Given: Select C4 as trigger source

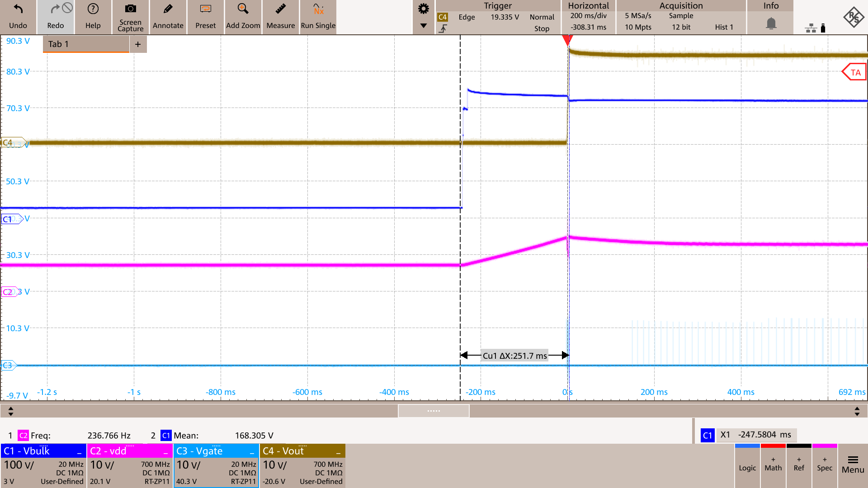Looking at the screenshot, I should click(x=443, y=17).
